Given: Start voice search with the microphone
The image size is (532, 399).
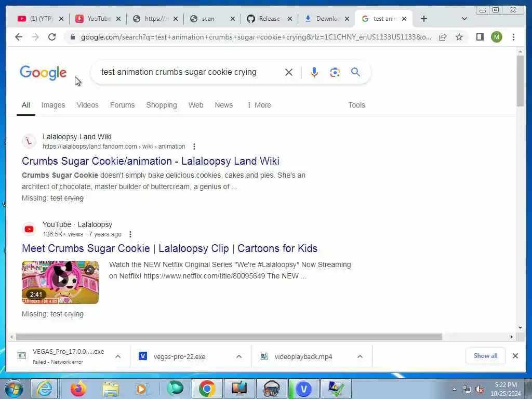Looking at the screenshot, I should pos(314,72).
